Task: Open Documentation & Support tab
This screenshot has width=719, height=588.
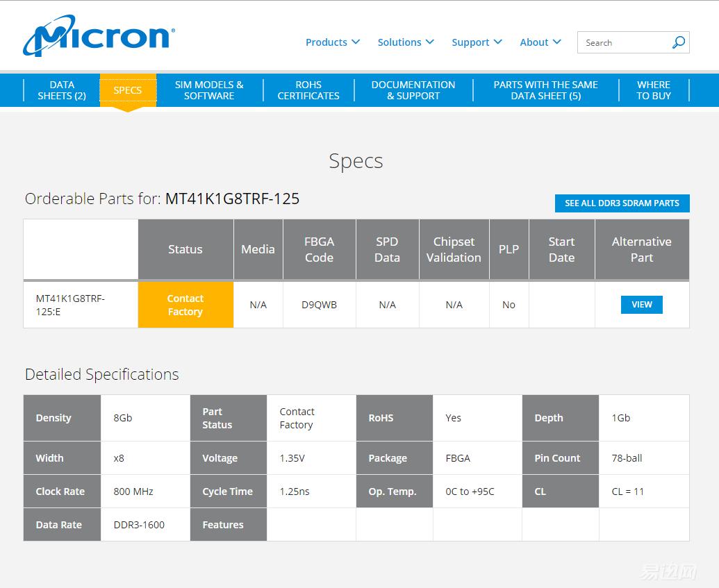Action: tap(413, 90)
